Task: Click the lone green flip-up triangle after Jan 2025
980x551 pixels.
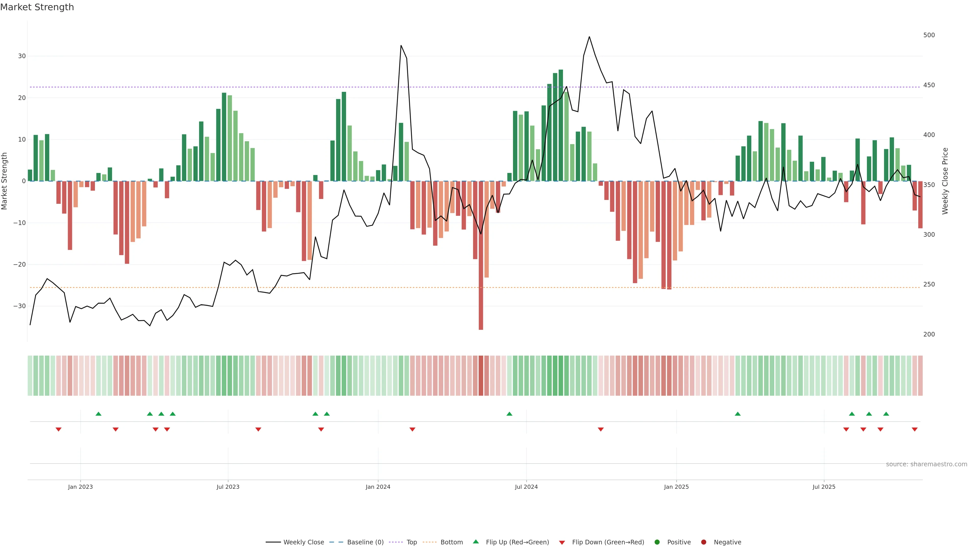Action: pos(738,414)
